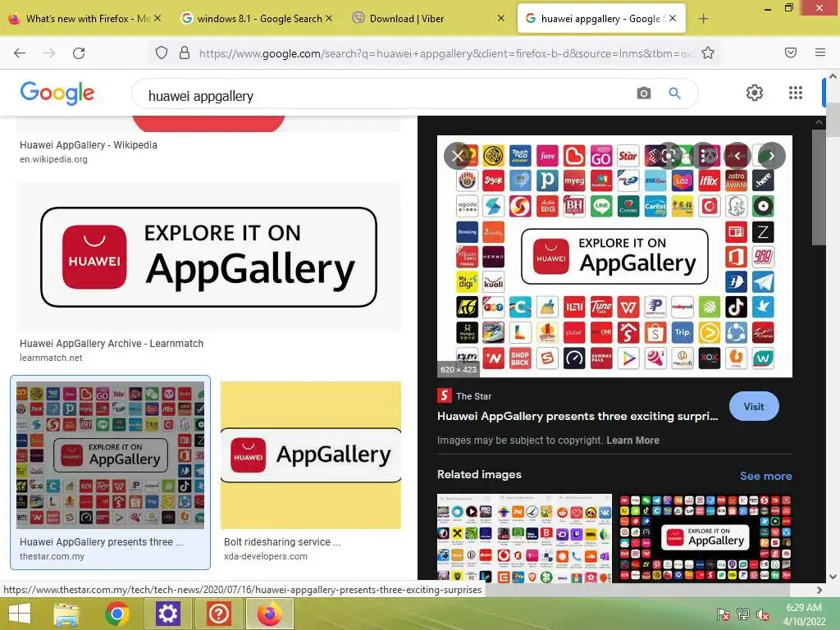
Task: Open 'Huawei AppGallery presents three ...' caption
Action: click(102, 542)
